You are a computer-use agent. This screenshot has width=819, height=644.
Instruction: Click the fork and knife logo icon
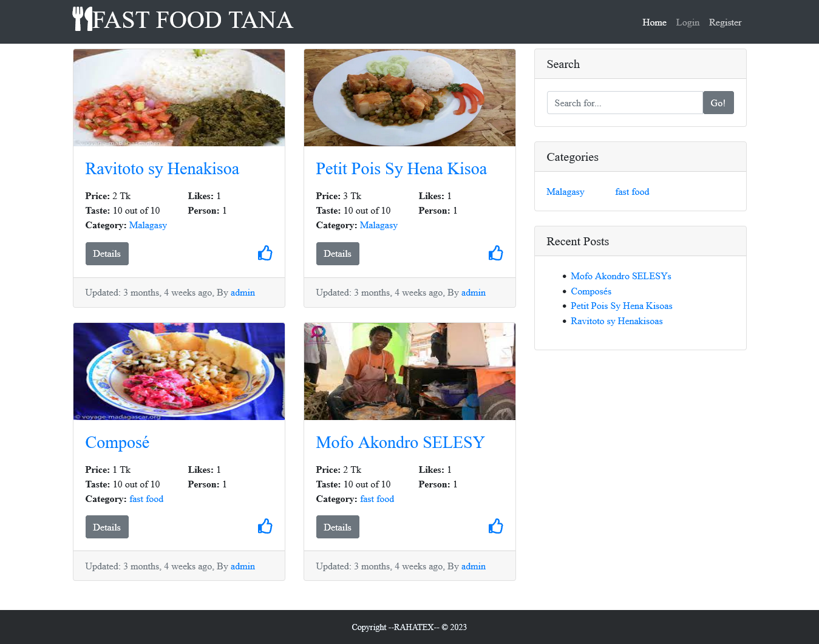coord(83,19)
